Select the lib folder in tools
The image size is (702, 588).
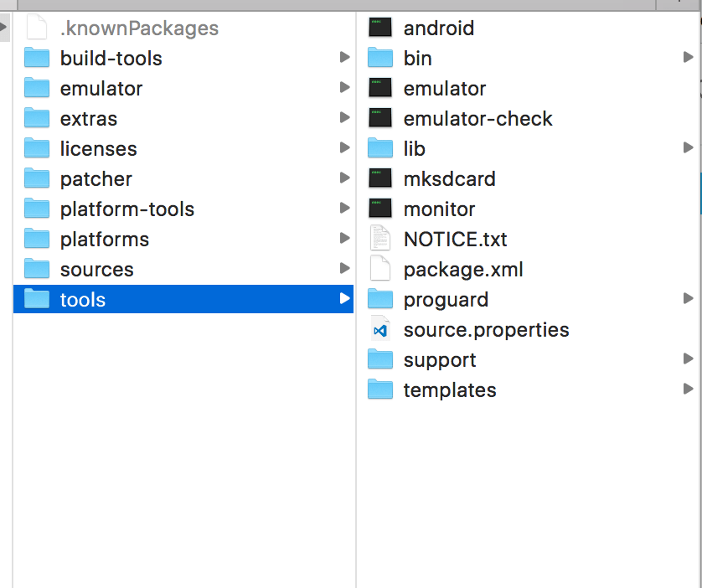click(414, 148)
